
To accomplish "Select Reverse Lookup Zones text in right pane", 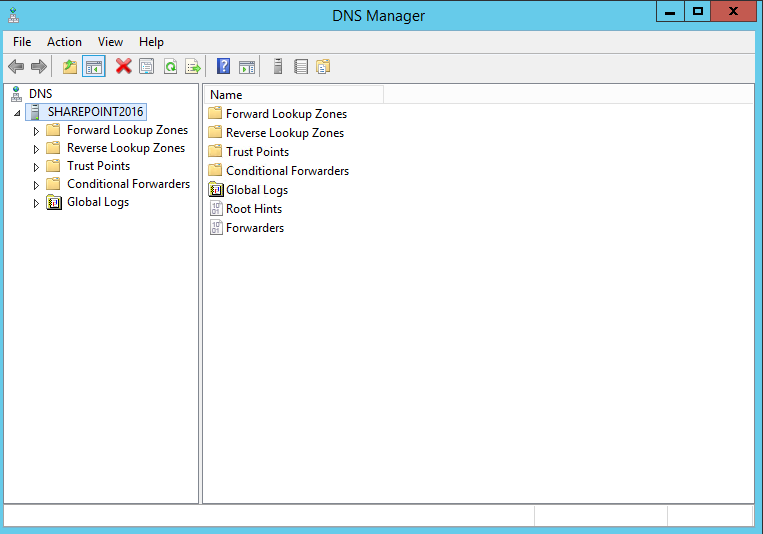I will [x=285, y=133].
